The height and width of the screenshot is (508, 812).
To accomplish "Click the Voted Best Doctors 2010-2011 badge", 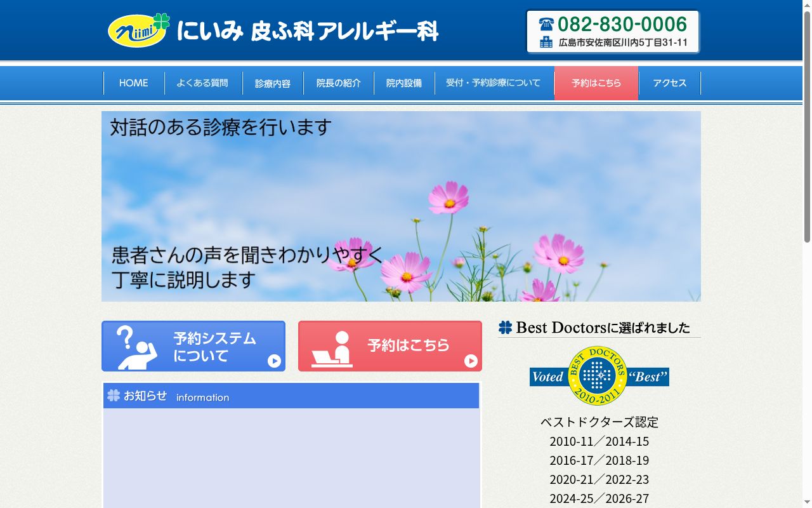I will [x=599, y=377].
